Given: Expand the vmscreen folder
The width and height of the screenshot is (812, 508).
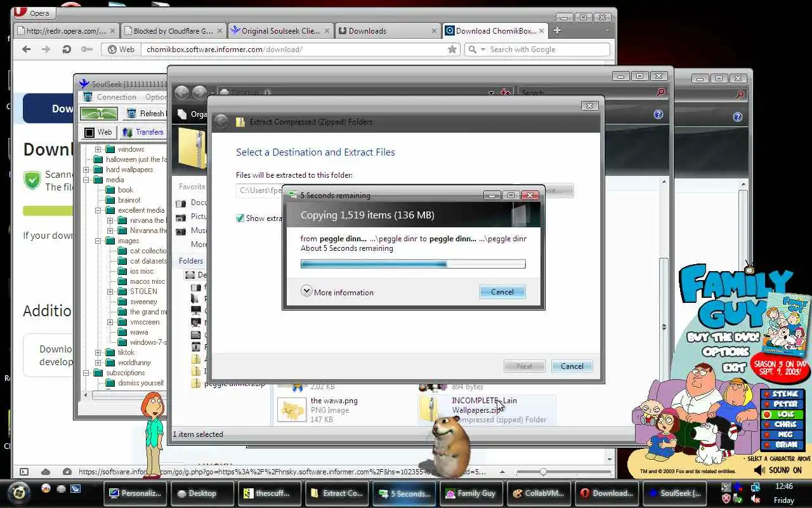Looking at the screenshot, I should click(110, 322).
